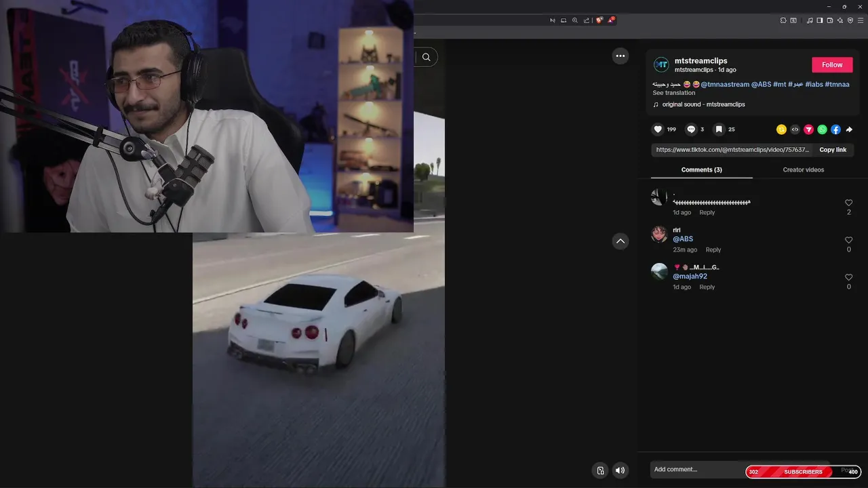Reply to riri's comment
Image resolution: width=868 pixels, height=488 pixels.
(x=713, y=250)
